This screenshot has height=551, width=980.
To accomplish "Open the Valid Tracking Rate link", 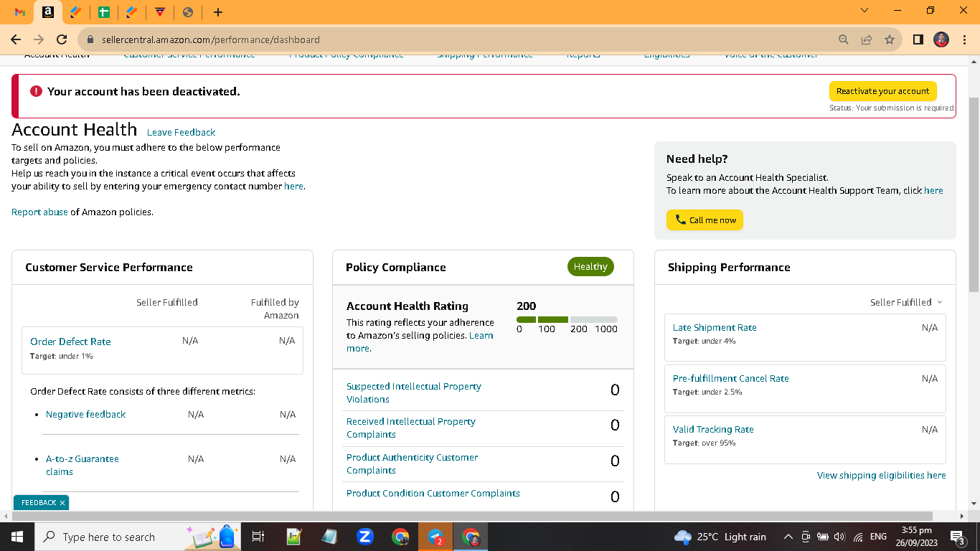I will point(713,429).
